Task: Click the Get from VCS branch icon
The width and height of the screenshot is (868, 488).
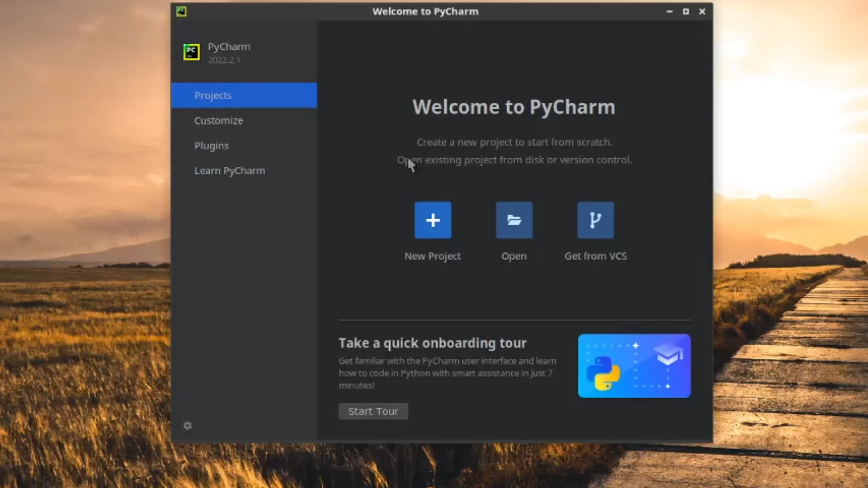Action: click(x=595, y=220)
